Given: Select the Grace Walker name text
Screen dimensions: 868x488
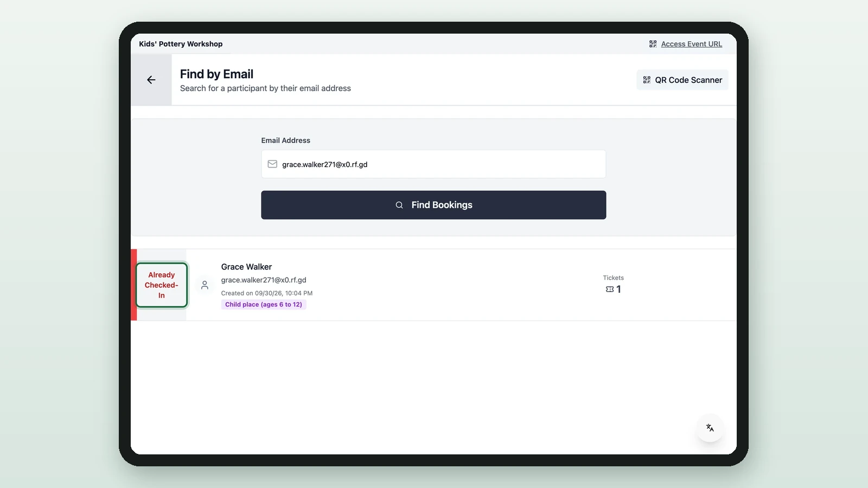Looking at the screenshot, I should point(246,267).
